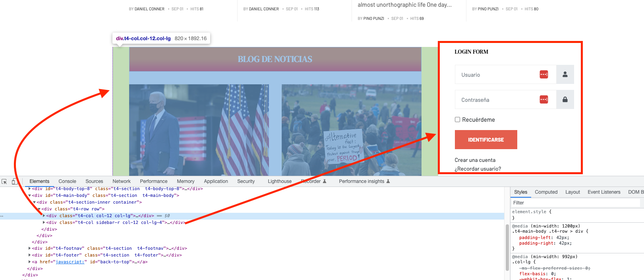Click the user silhouette icon beside Usuario
The height and width of the screenshot is (280, 644).
[x=565, y=74]
